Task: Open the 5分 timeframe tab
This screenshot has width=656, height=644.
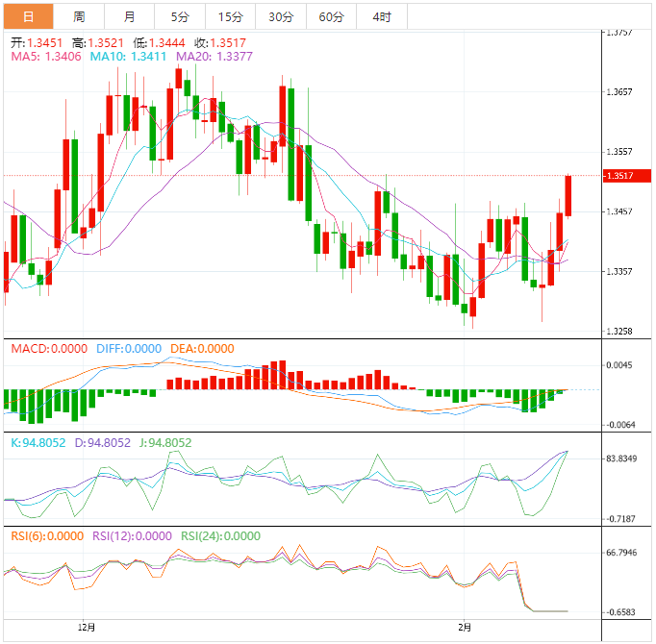Action: click(180, 16)
